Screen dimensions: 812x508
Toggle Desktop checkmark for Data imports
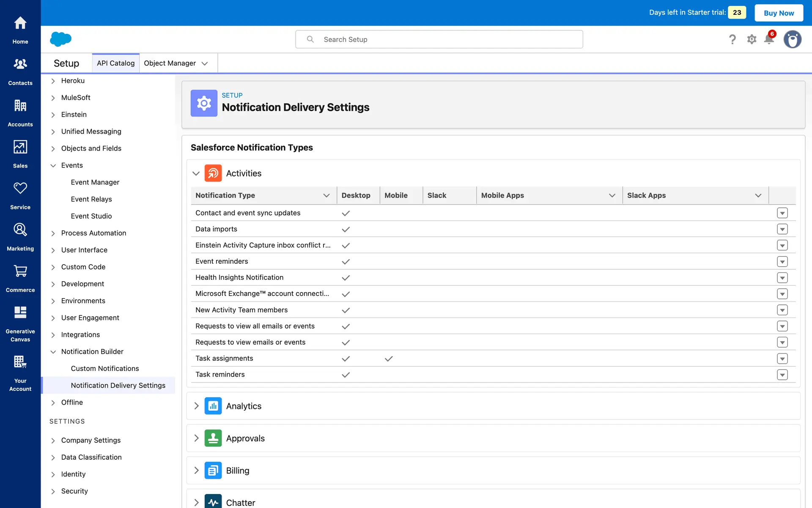pyautogui.click(x=346, y=229)
